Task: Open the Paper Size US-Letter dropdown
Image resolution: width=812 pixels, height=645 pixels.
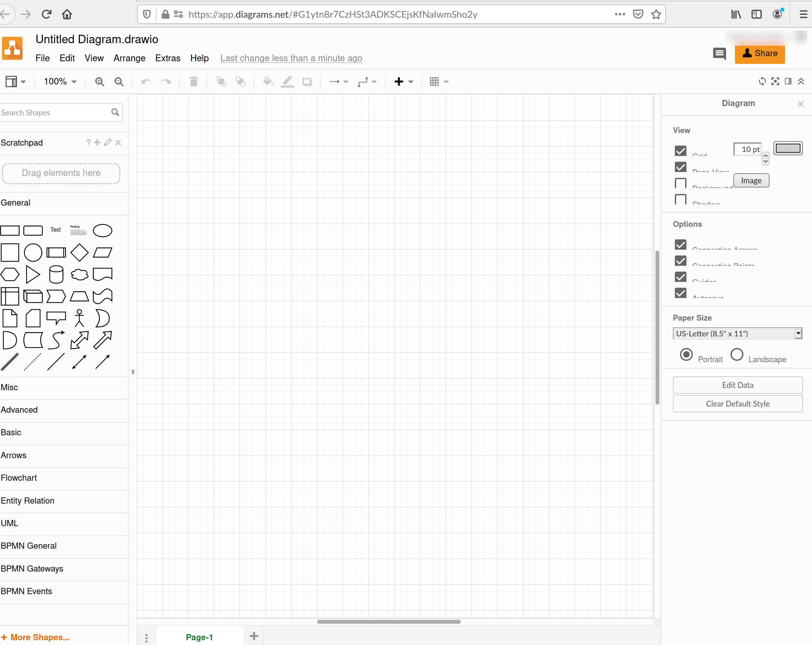Action: coord(737,334)
